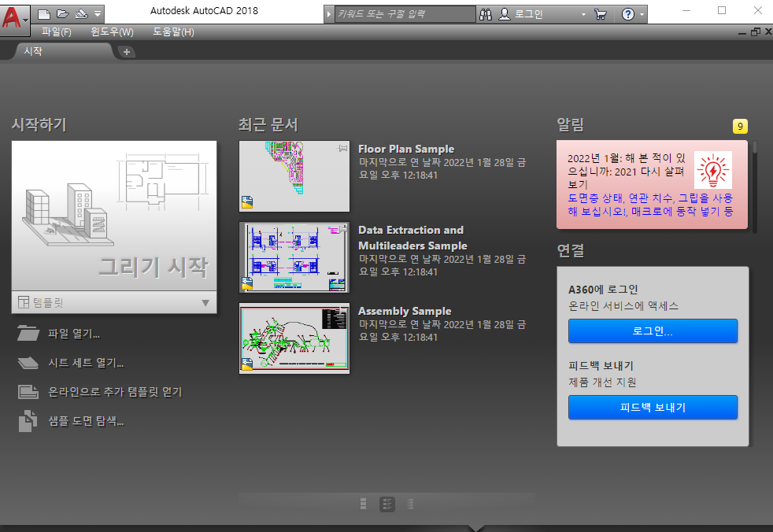Click the notification panel scrollbar
The height and width of the screenshot is (532, 773).
[754, 148]
